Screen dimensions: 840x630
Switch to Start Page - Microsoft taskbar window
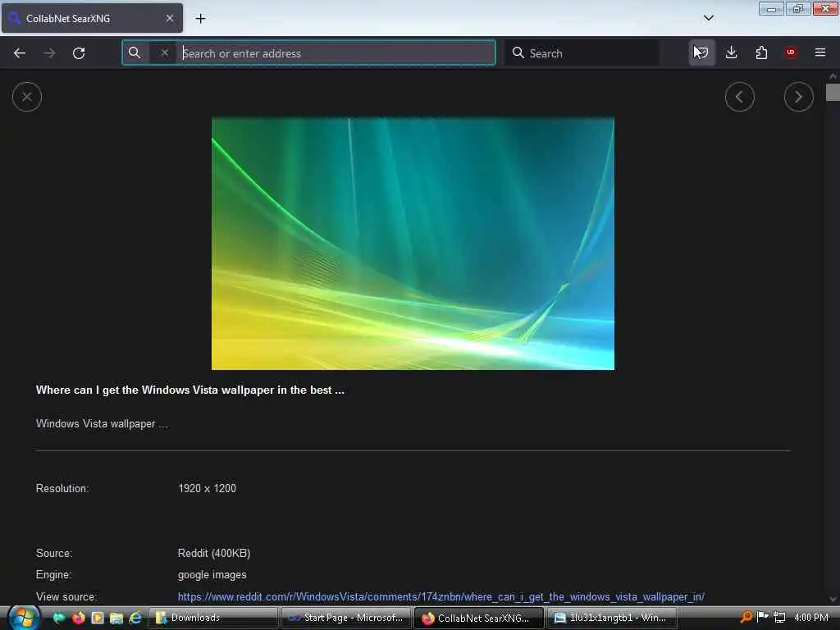pyautogui.click(x=346, y=618)
